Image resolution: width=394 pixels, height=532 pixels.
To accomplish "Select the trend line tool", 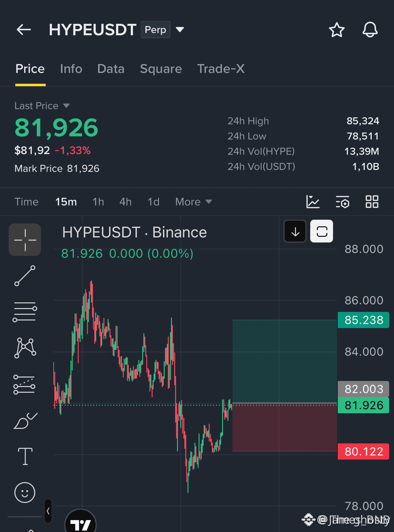I will pyautogui.click(x=25, y=275).
